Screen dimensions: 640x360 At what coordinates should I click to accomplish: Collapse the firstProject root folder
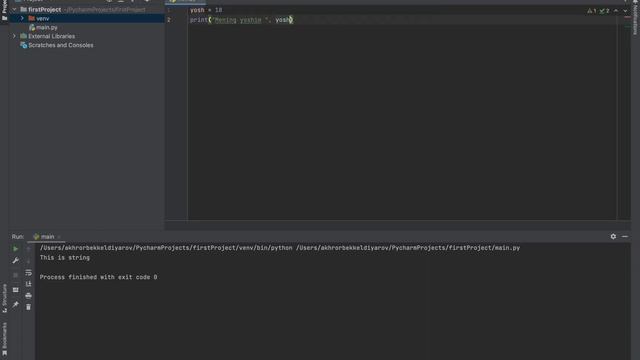point(15,9)
